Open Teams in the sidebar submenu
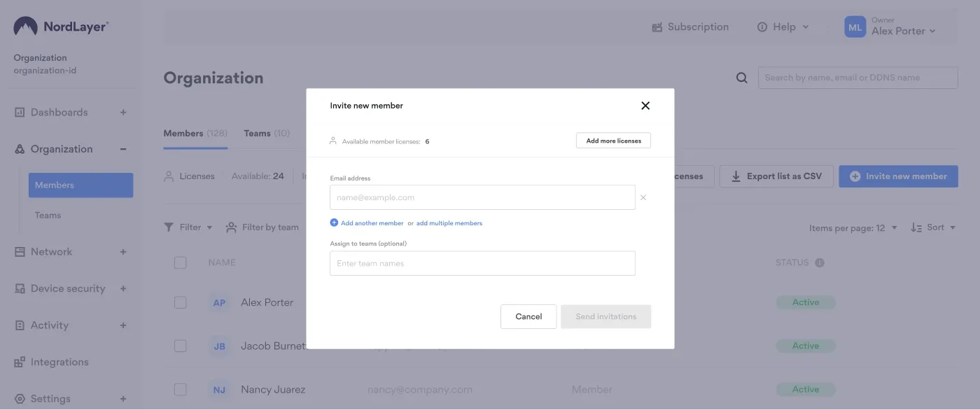Screen dimensions: 980x410 (x=48, y=215)
